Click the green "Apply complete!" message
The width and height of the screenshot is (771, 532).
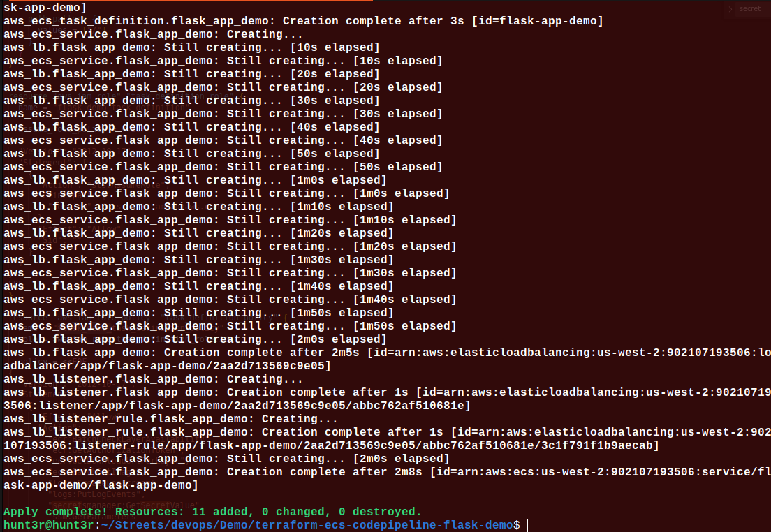point(49,511)
